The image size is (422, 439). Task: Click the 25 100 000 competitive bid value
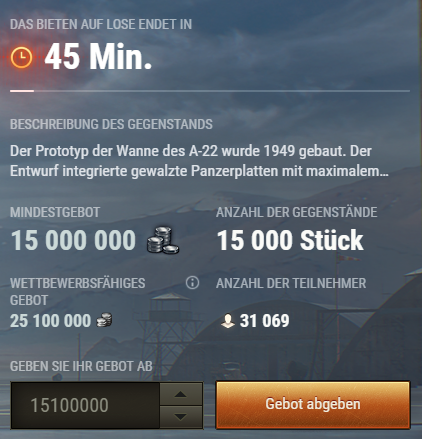point(50,321)
